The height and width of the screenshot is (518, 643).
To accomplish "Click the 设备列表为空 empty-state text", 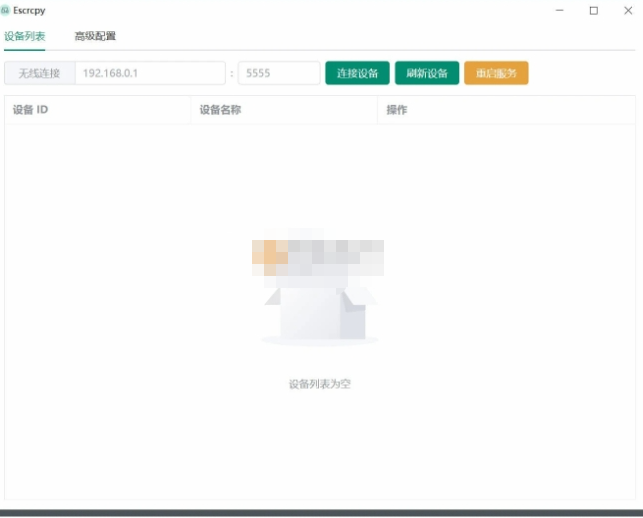I will (320, 384).
